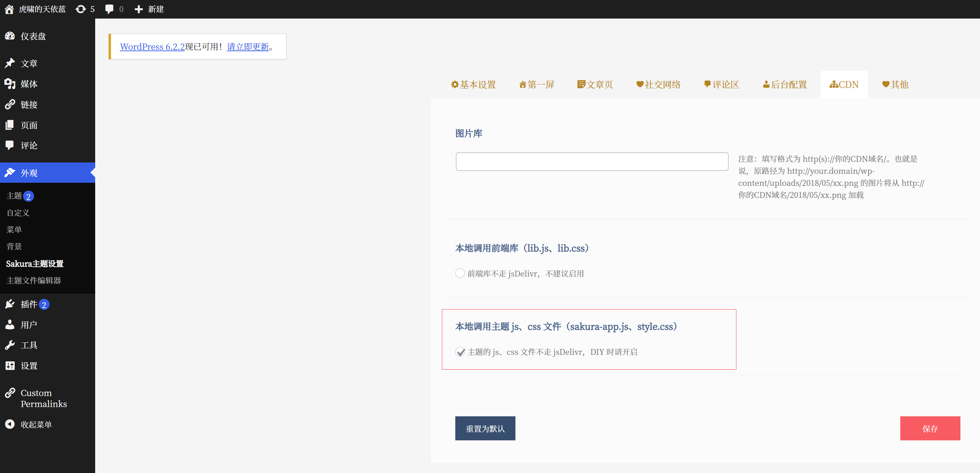Click the 外观 paintbrush icon

10,173
